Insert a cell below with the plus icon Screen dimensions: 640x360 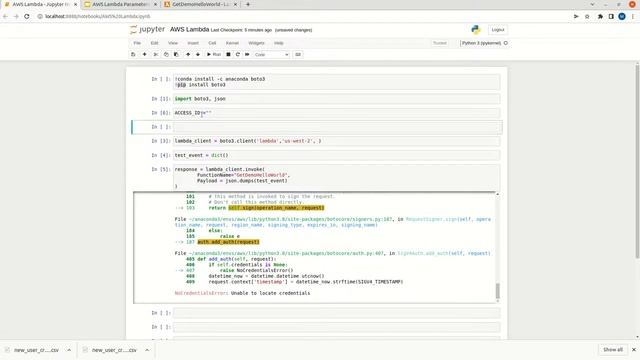pos(144,54)
